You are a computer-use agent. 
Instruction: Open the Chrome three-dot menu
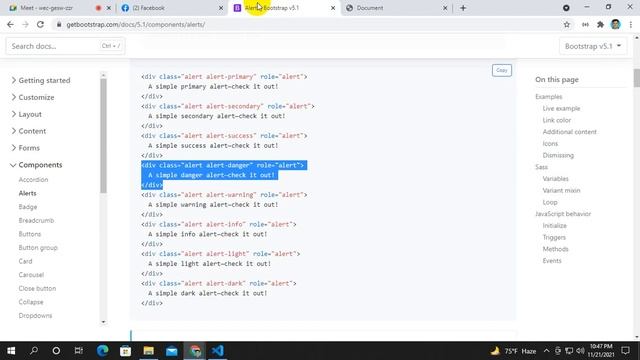pyautogui.click(x=631, y=24)
